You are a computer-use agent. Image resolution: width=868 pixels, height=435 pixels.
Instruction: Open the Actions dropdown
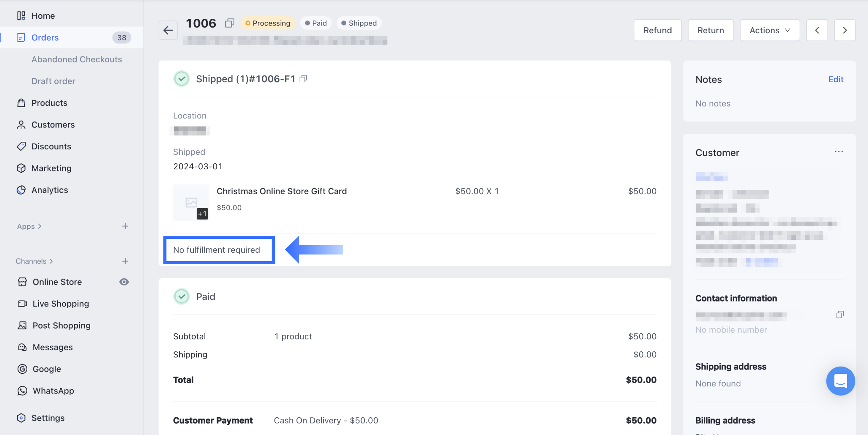click(770, 30)
